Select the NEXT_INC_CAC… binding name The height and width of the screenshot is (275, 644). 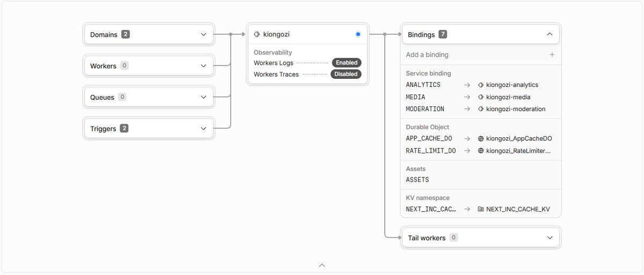click(x=431, y=209)
